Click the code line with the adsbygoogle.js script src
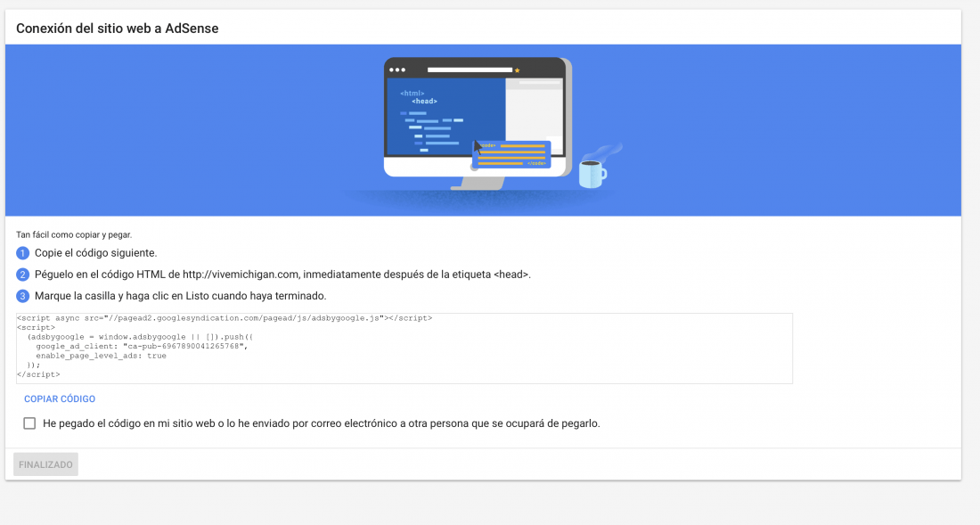The image size is (980, 525). tap(225, 318)
